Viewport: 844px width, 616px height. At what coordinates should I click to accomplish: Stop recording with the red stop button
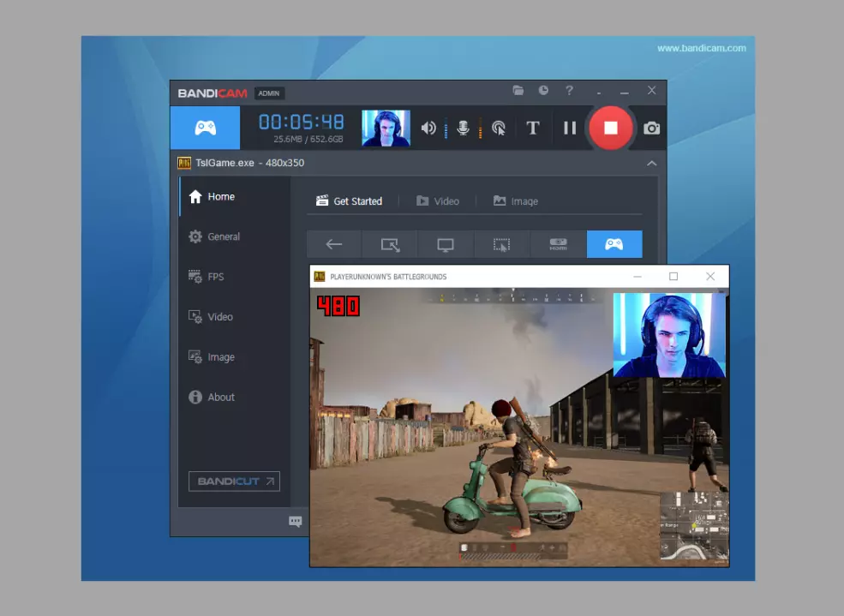click(610, 128)
